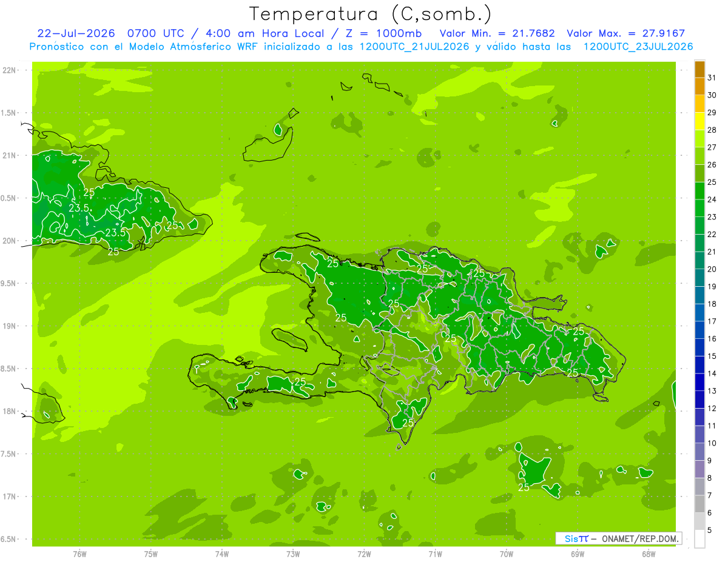Click the 6.5N latitude axis label
Viewport: 728px width, 562px height.
[8, 539]
